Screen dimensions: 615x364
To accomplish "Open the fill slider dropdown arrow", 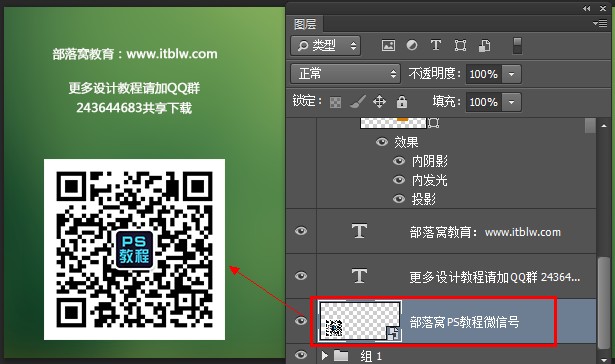I will click(x=511, y=102).
